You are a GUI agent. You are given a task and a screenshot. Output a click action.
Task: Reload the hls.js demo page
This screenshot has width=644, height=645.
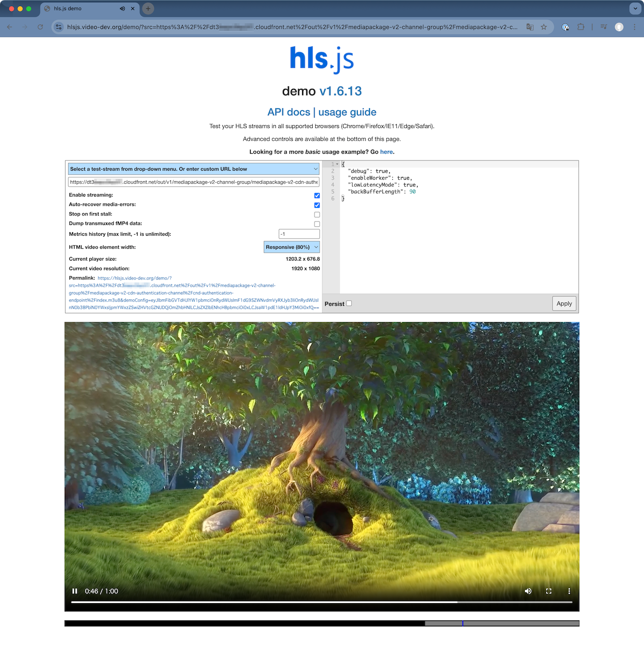point(40,27)
